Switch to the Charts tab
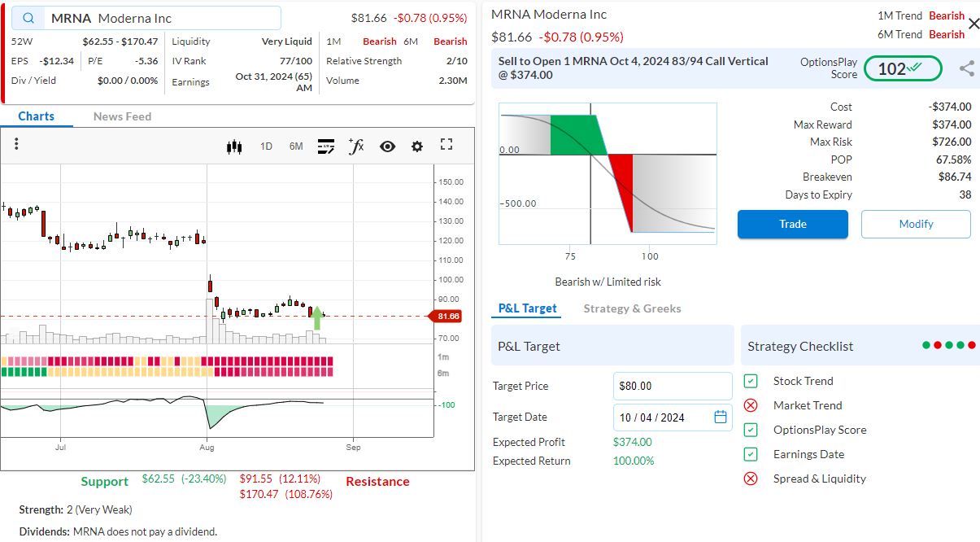This screenshot has width=980, height=542. [37, 116]
